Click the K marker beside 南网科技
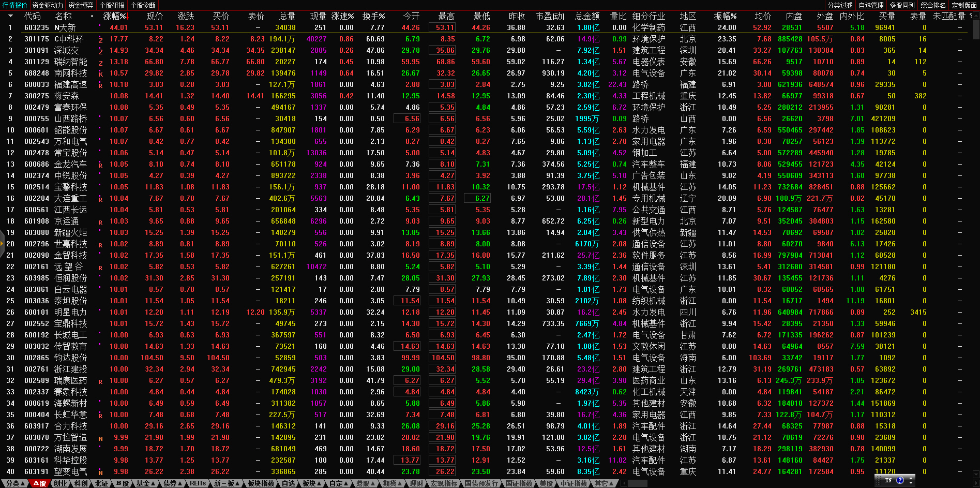The image size is (980, 488). 100,74
